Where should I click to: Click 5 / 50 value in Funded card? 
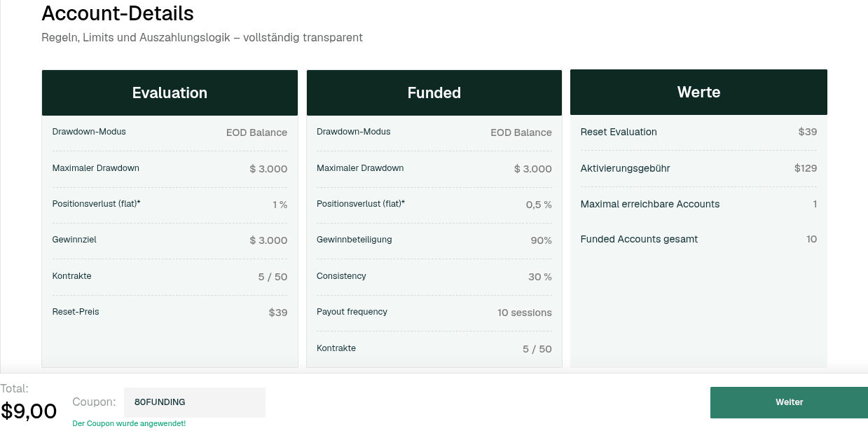pos(537,349)
